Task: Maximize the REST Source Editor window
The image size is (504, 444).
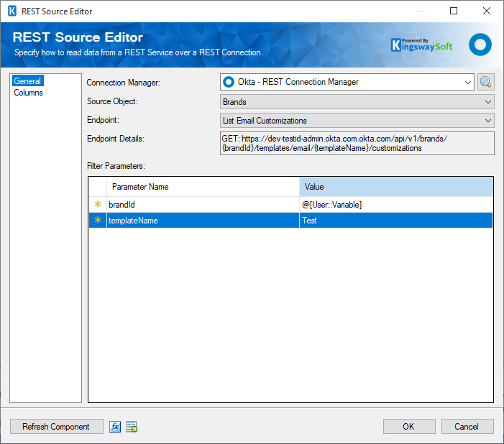Action: click(x=454, y=11)
